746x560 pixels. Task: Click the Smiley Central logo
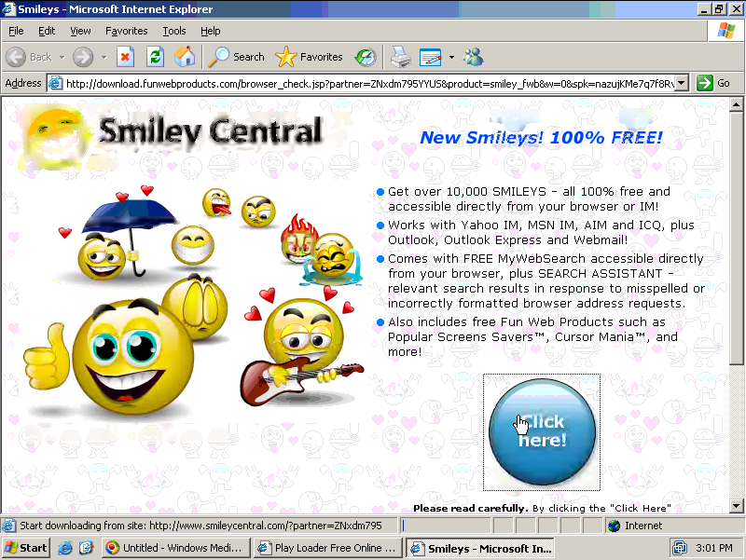tap(173, 135)
